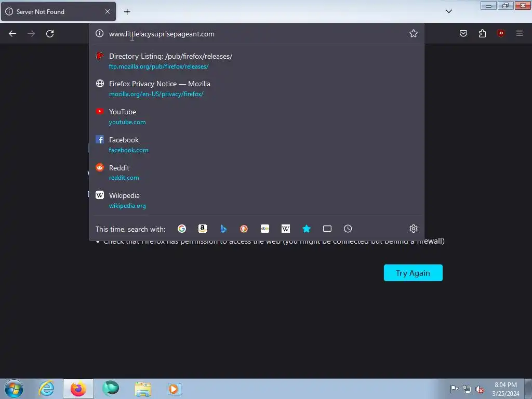Screen dimensions: 532x399
Task: Search this time with Bing
Action: (x=223, y=229)
